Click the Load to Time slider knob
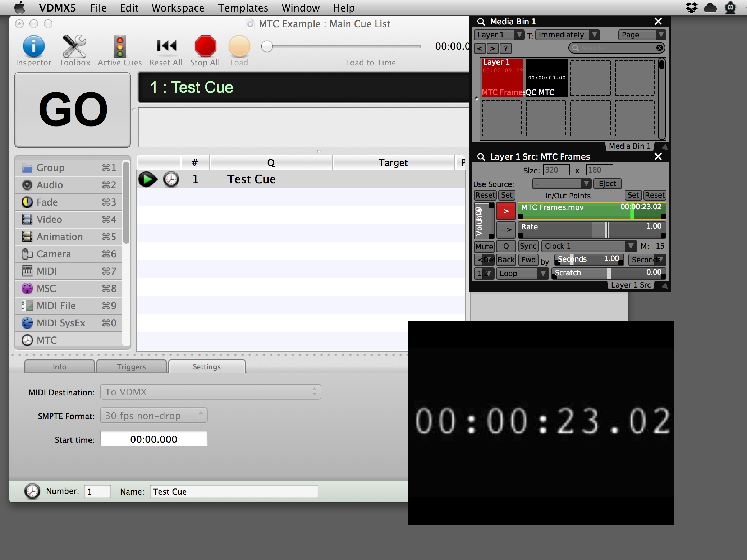Image resolution: width=747 pixels, height=560 pixels. (267, 46)
